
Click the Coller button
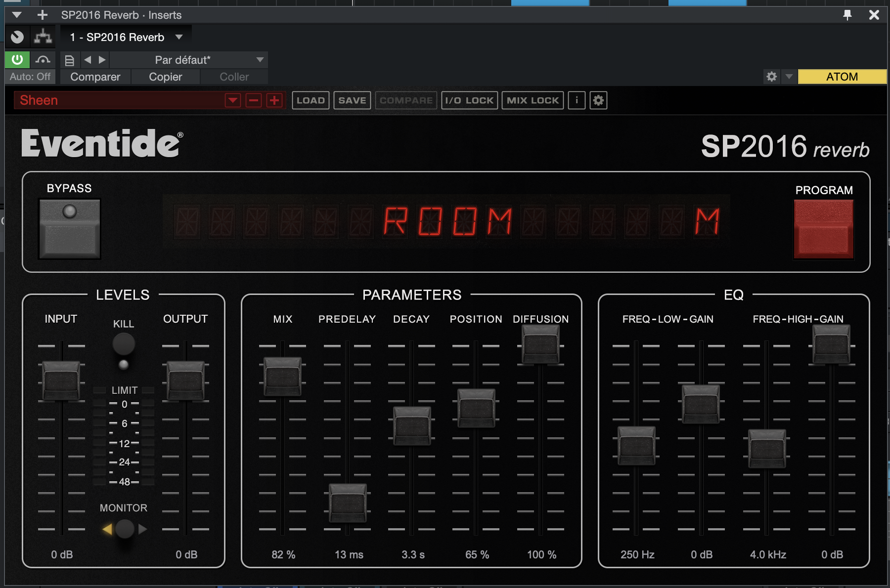click(x=234, y=77)
